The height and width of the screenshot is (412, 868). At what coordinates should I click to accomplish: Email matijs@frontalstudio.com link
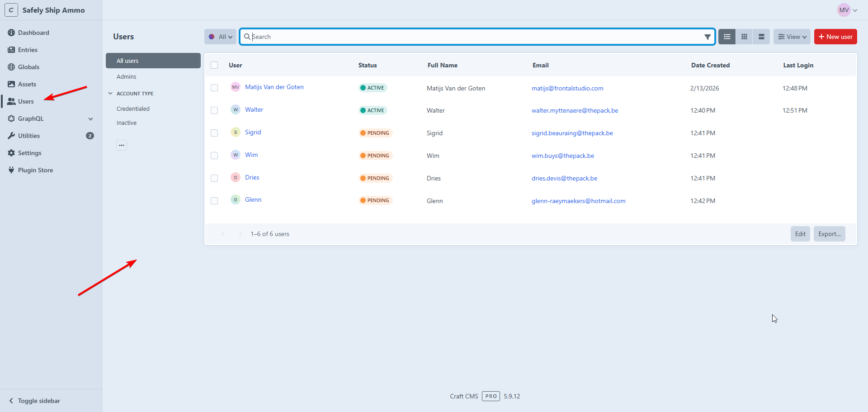567,88
